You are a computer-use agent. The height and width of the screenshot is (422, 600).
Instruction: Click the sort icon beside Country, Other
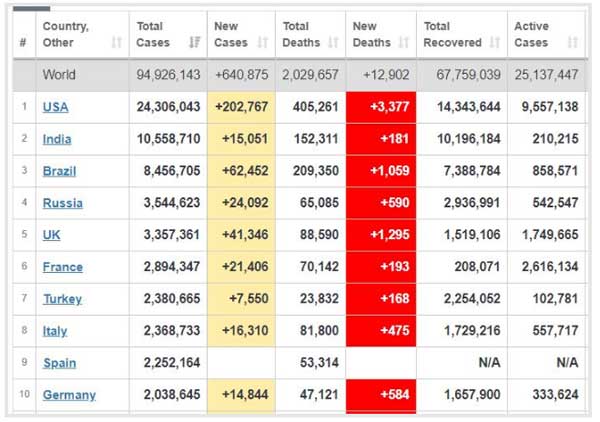pyautogui.click(x=117, y=43)
